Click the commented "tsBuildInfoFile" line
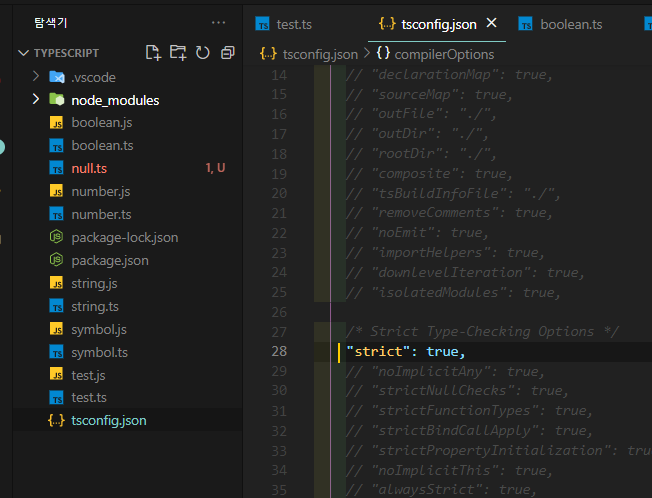The image size is (652, 498). 453,193
